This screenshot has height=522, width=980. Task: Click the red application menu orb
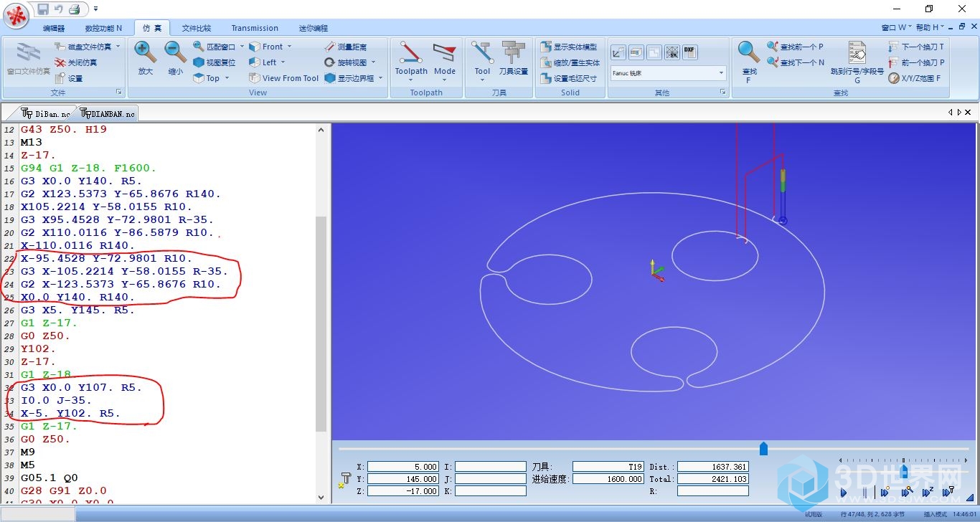(x=17, y=15)
